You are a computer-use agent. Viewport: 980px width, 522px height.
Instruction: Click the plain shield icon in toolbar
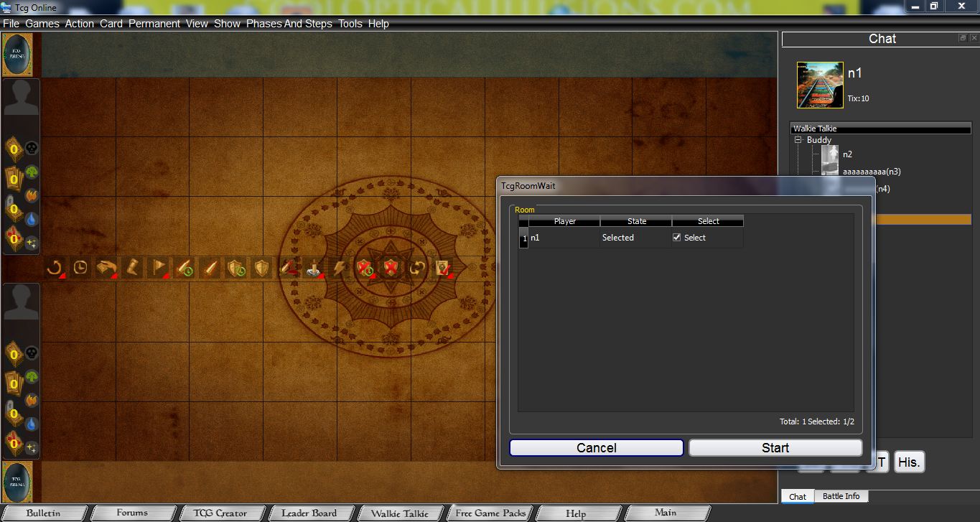click(x=261, y=268)
